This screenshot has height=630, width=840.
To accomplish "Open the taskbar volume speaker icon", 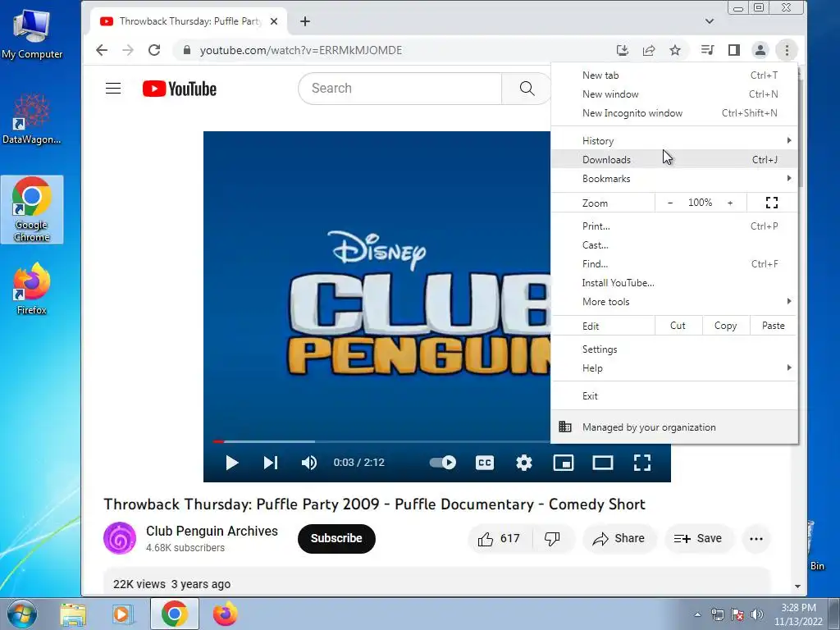I will 756,614.
